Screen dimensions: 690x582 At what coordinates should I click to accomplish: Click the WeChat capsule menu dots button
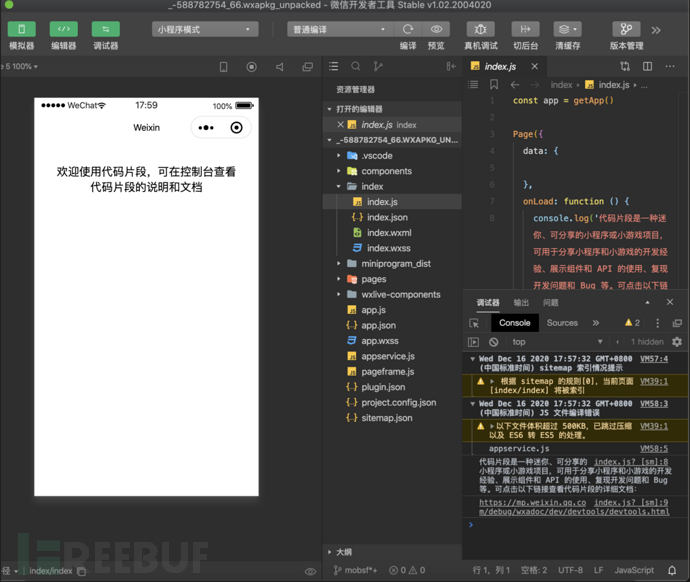tap(206, 128)
